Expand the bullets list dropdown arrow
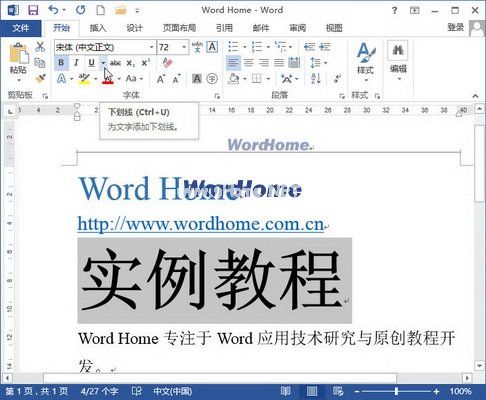The image size is (486, 400). click(x=244, y=47)
